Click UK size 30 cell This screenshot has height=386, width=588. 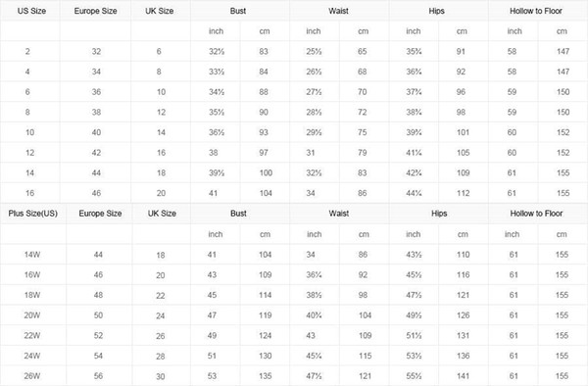(x=161, y=376)
